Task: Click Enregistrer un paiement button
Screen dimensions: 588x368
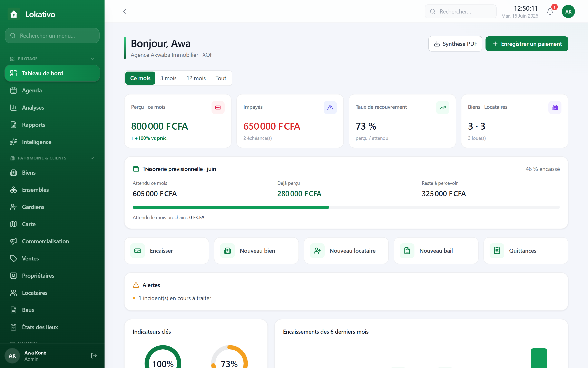Action: (527, 44)
